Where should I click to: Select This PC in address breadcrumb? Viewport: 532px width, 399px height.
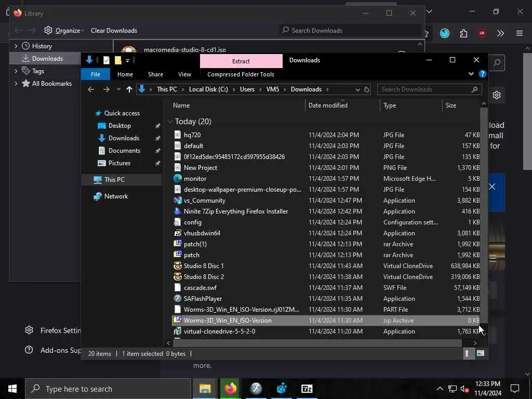coord(167,89)
